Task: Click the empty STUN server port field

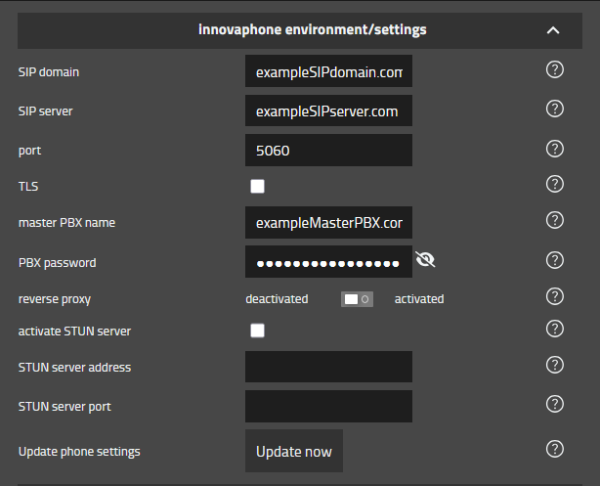Action: pos(329,406)
